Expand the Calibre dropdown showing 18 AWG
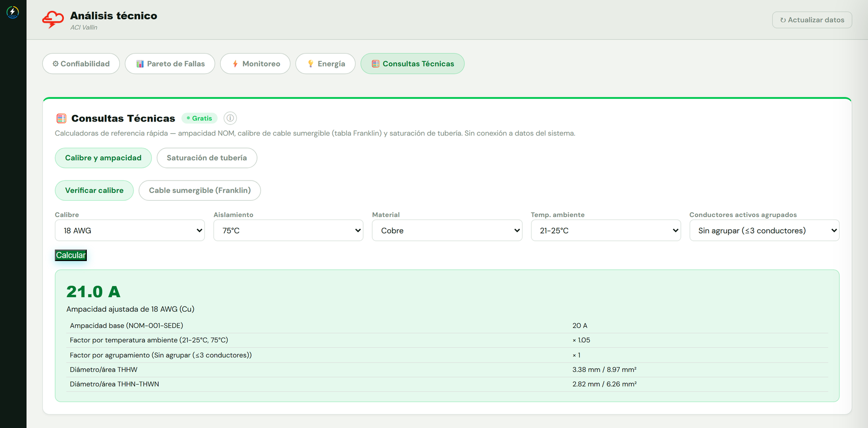Screen dimensions: 868x428 (130, 231)
